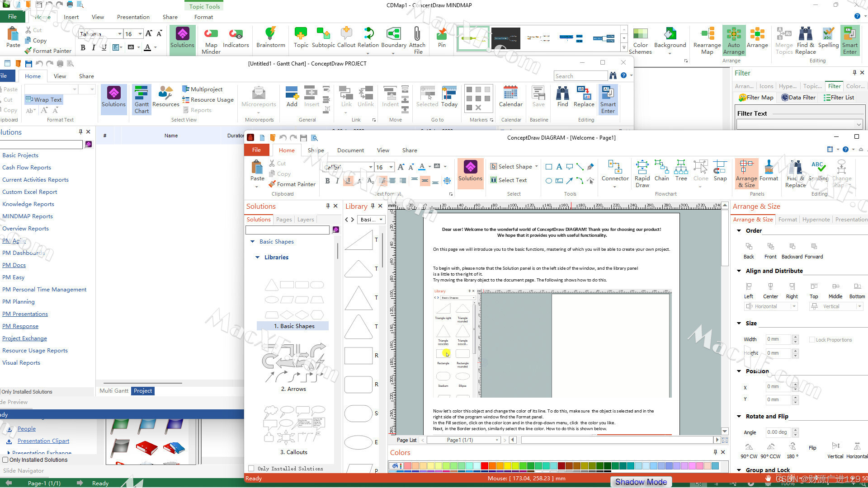This screenshot has height=488, width=868.
Task: Click Width size input field
Action: coord(778,339)
